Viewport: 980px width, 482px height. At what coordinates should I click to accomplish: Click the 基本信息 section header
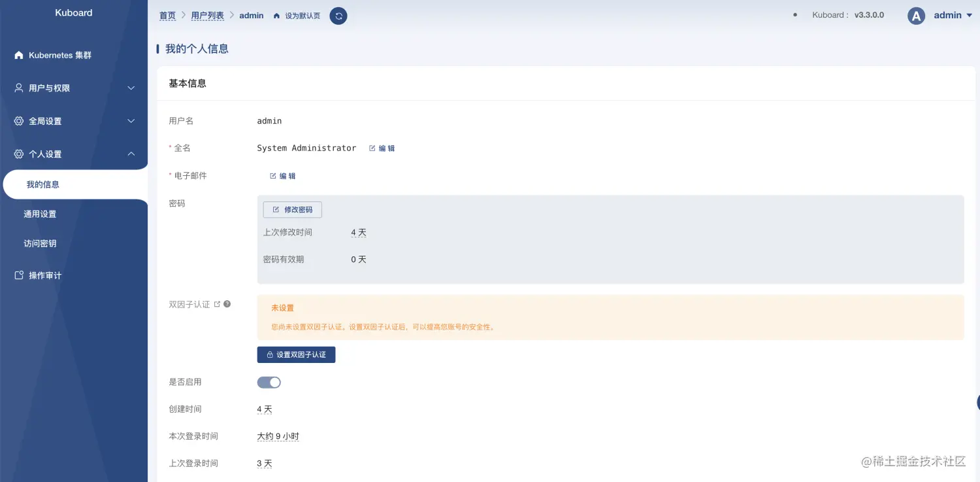(x=188, y=84)
